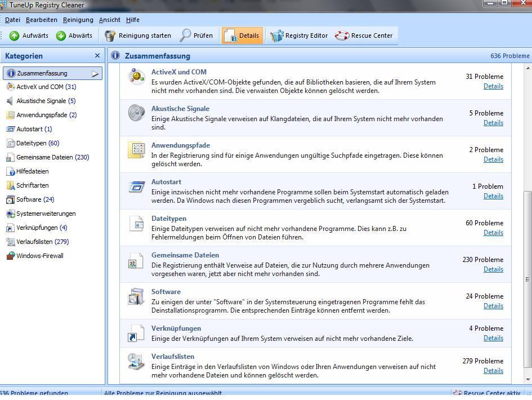Image resolution: width=532 pixels, height=400 pixels.
Task: Click the Software (24) sidebar icon
Action: (11, 199)
